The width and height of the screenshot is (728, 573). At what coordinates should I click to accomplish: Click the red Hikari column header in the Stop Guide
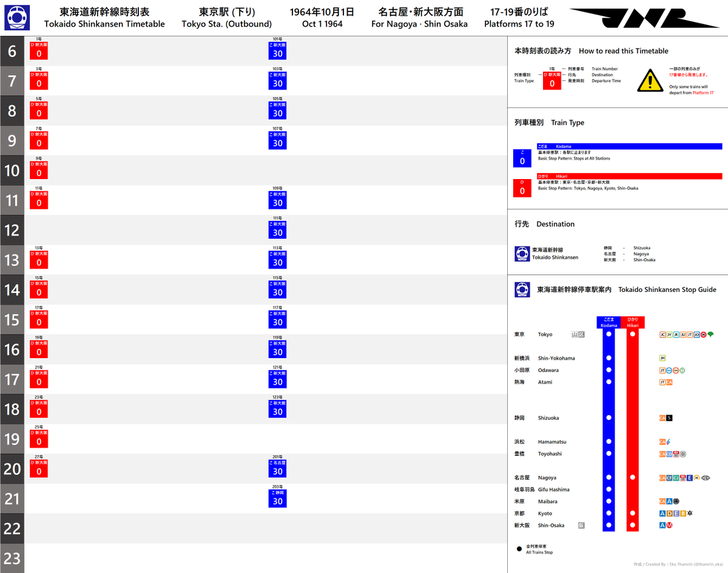[633, 322]
